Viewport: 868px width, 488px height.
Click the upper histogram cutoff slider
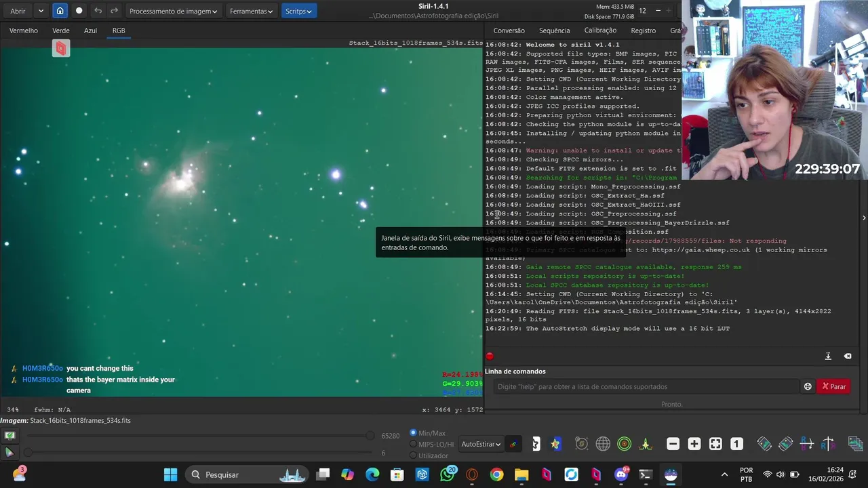pos(198,436)
